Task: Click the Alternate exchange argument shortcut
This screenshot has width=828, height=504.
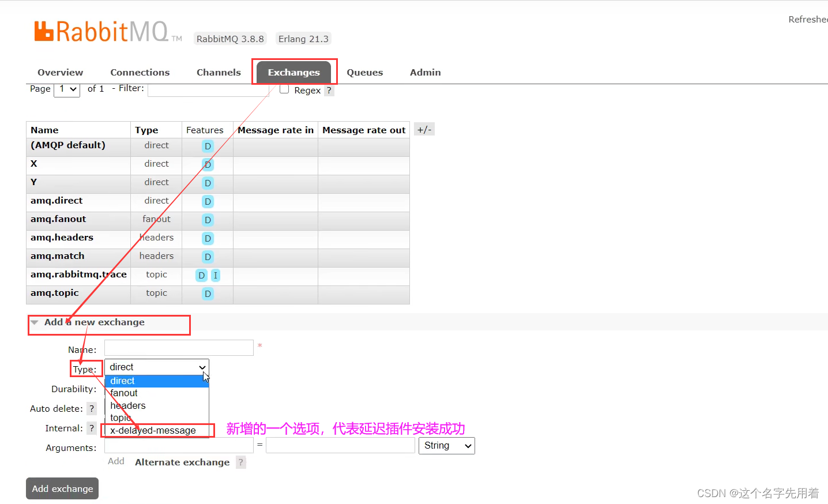Action: [x=182, y=462]
